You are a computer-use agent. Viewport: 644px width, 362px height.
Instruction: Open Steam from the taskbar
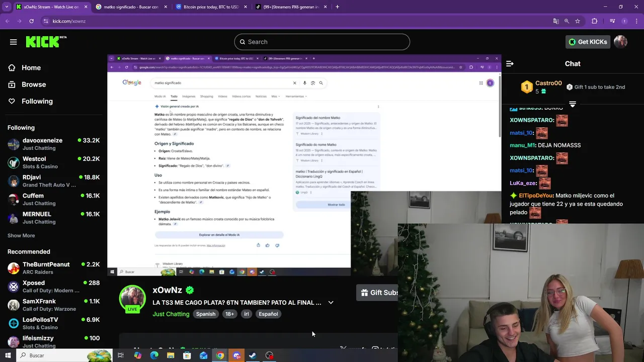[253, 355]
